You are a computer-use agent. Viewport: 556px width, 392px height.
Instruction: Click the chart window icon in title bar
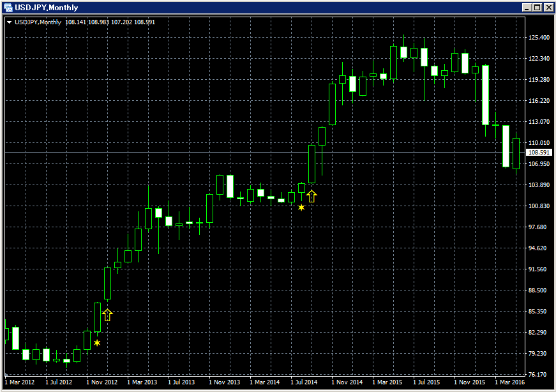pyautogui.click(x=8, y=8)
